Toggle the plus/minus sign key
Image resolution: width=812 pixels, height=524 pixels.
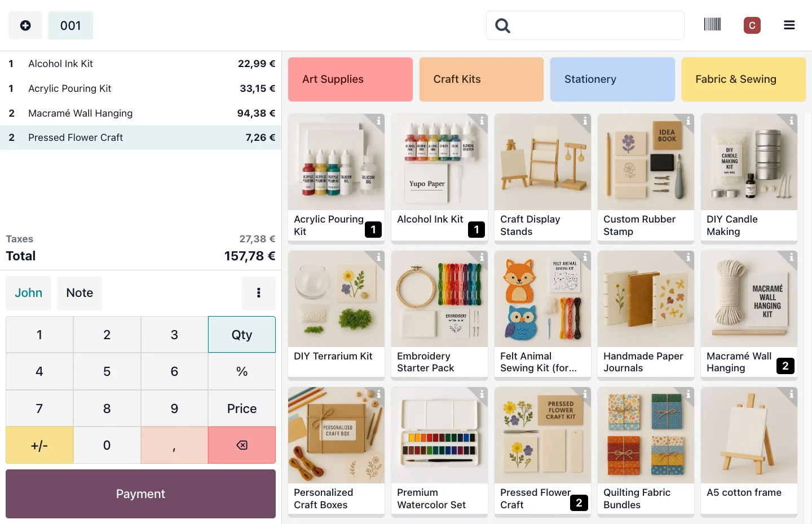pyautogui.click(x=39, y=445)
